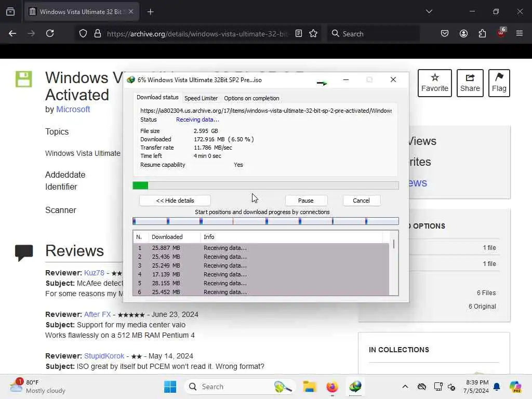Image resolution: width=532 pixels, height=399 pixels.
Task: Select connection row 3 with 25.249 MB
Action: [261, 265]
